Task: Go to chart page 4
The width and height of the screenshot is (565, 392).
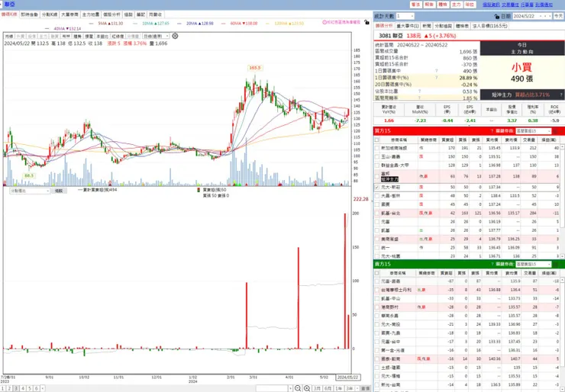Action: click(23, 388)
